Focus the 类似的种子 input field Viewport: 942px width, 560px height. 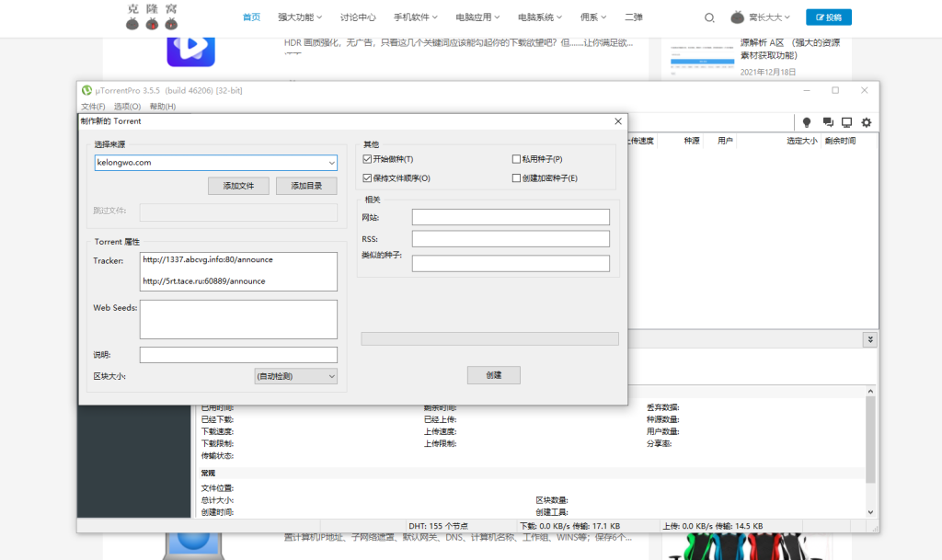click(x=511, y=264)
